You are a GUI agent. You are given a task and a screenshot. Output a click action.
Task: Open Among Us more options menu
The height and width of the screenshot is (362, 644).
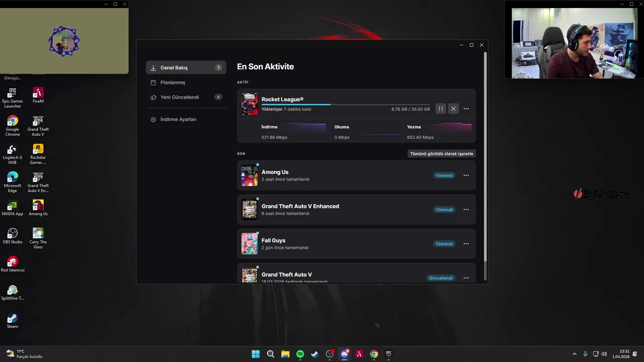[x=466, y=175]
